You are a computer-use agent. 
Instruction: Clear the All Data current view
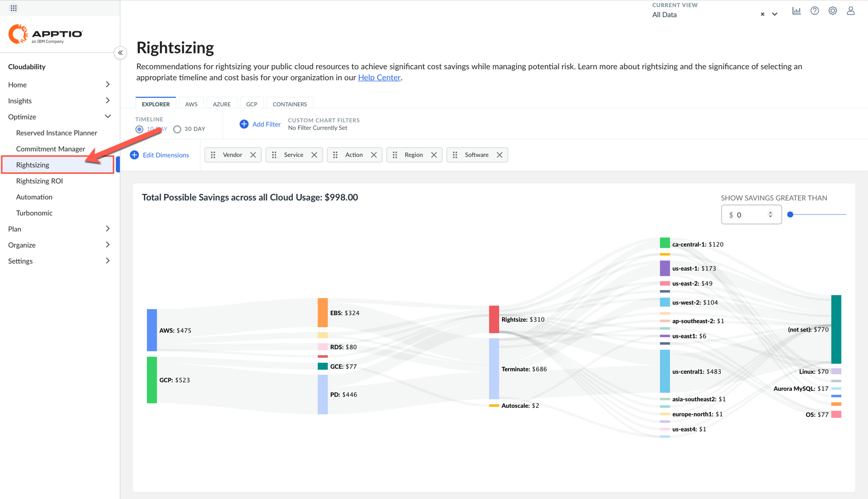click(x=762, y=15)
